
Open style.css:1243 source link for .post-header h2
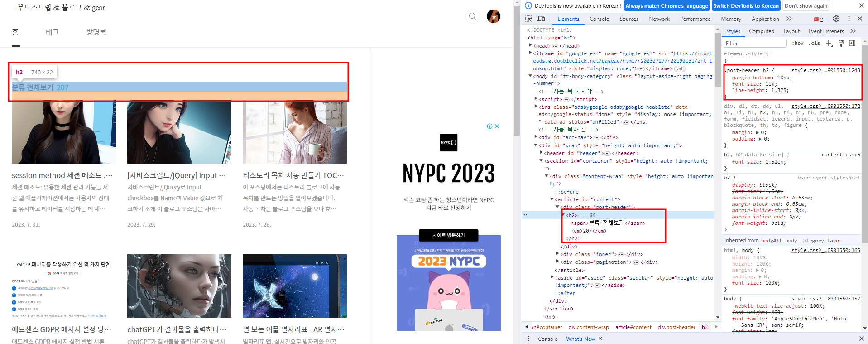click(x=825, y=70)
